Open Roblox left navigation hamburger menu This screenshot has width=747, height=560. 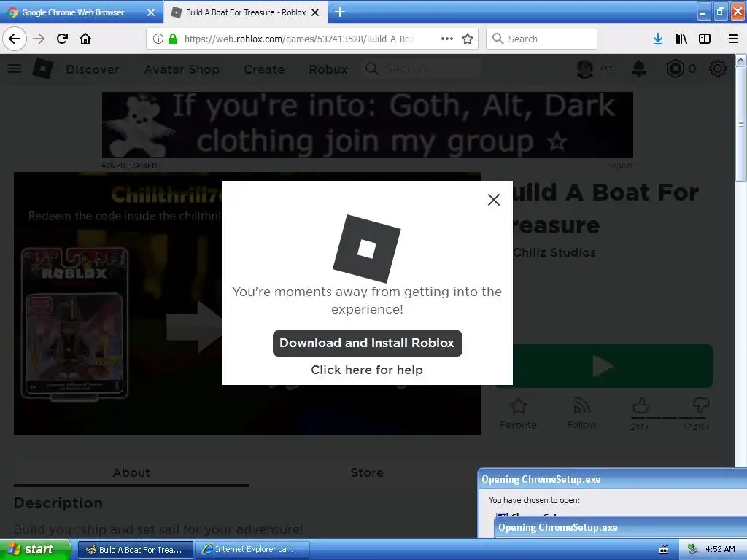(15, 69)
